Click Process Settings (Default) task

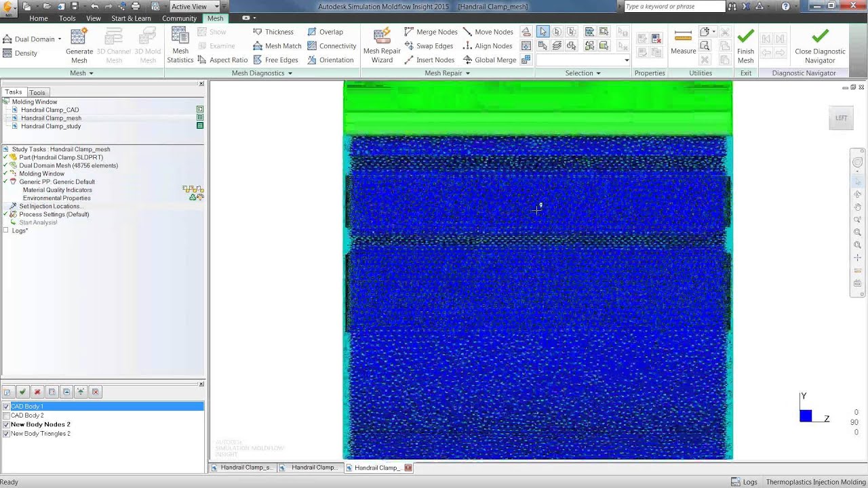click(x=54, y=214)
